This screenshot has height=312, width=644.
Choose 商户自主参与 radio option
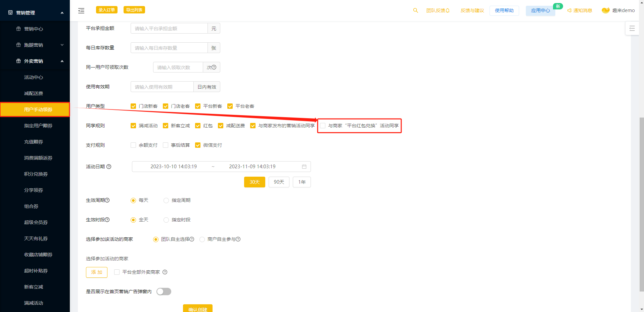click(x=202, y=239)
